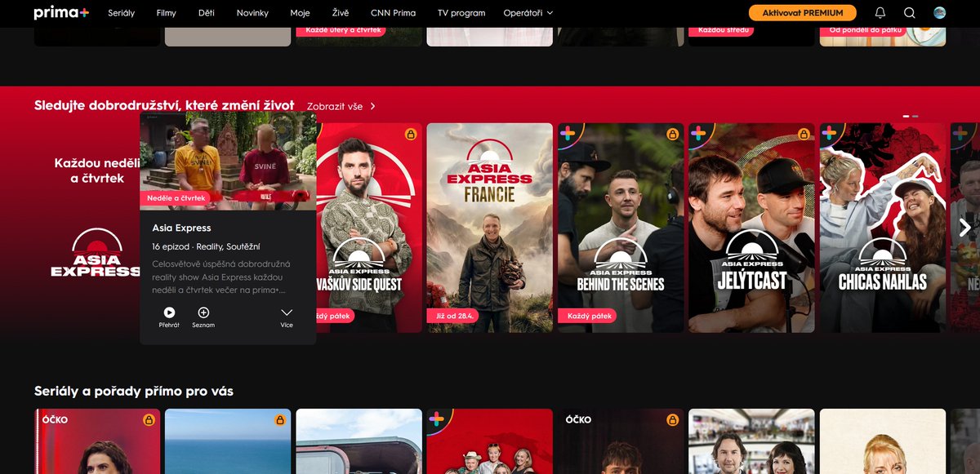980x474 pixels.
Task: Click chevron beside Zobrazit vše
Action: [372, 106]
